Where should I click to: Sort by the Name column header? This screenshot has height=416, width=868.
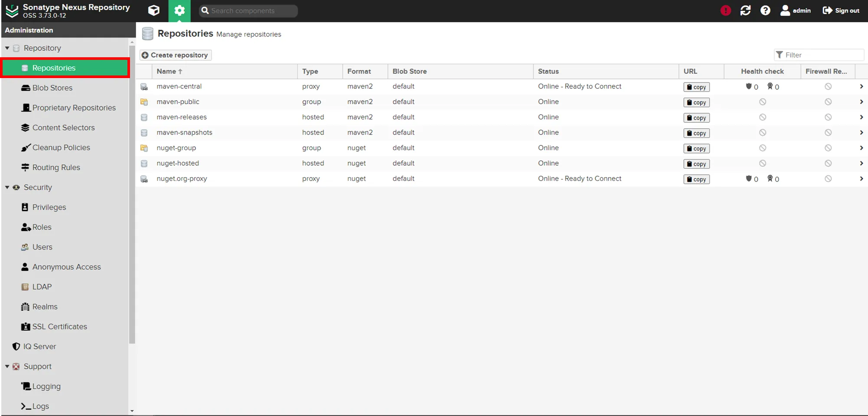coord(224,72)
